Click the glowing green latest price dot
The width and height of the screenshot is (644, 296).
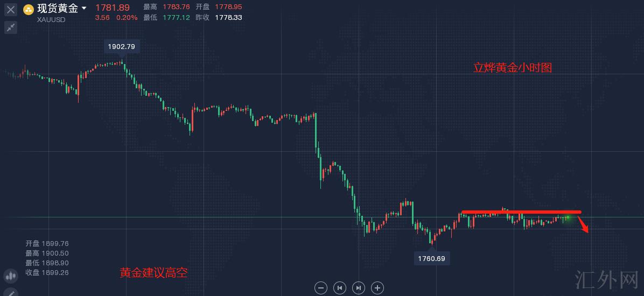click(568, 217)
